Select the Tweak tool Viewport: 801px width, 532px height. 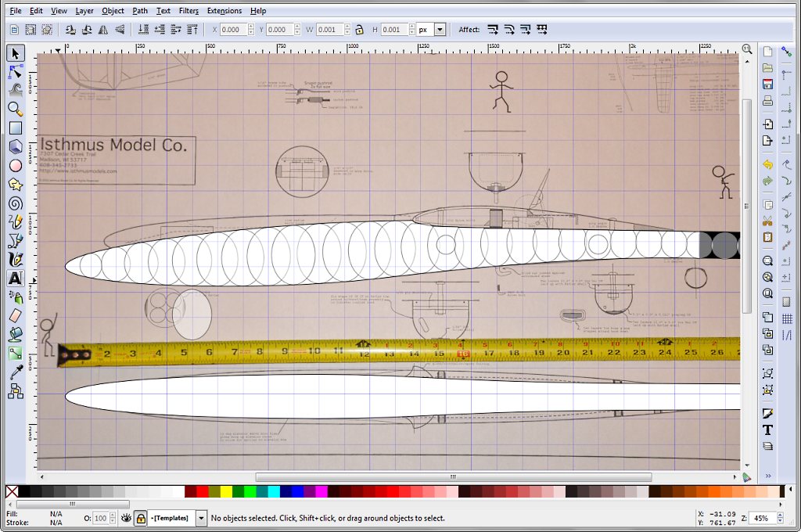coord(16,90)
